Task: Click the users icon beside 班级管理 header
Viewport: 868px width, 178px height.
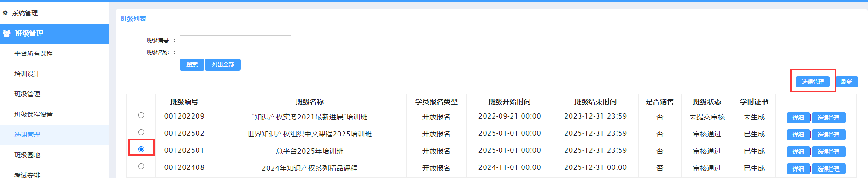Action: (x=6, y=34)
